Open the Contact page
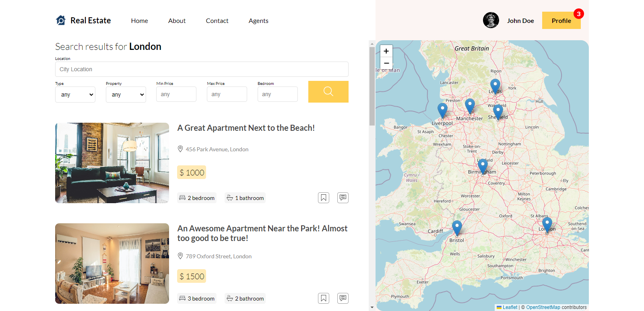This screenshot has height=311, width=644. click(217, 21)
